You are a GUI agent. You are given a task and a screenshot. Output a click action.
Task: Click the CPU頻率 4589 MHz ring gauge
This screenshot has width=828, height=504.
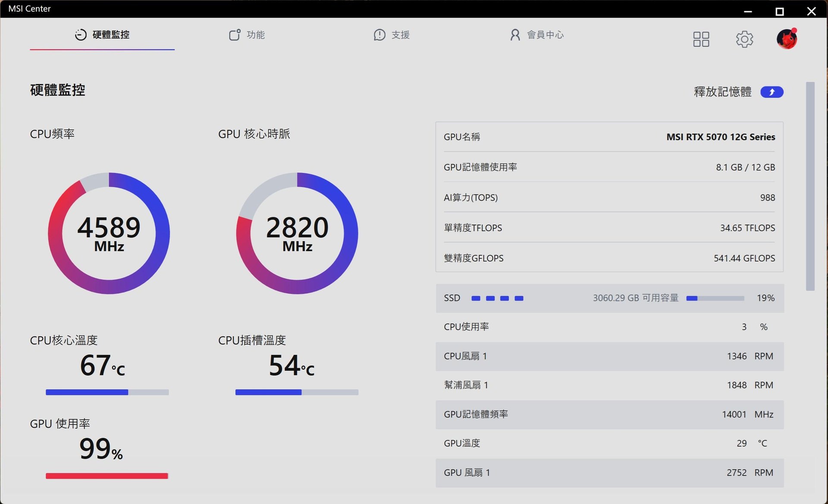(x=109, y=233)
